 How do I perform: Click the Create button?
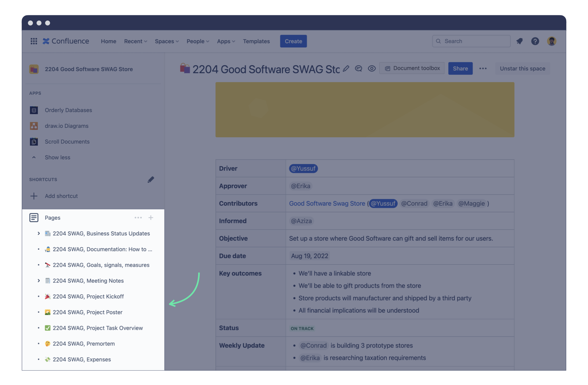pos(293,41)
